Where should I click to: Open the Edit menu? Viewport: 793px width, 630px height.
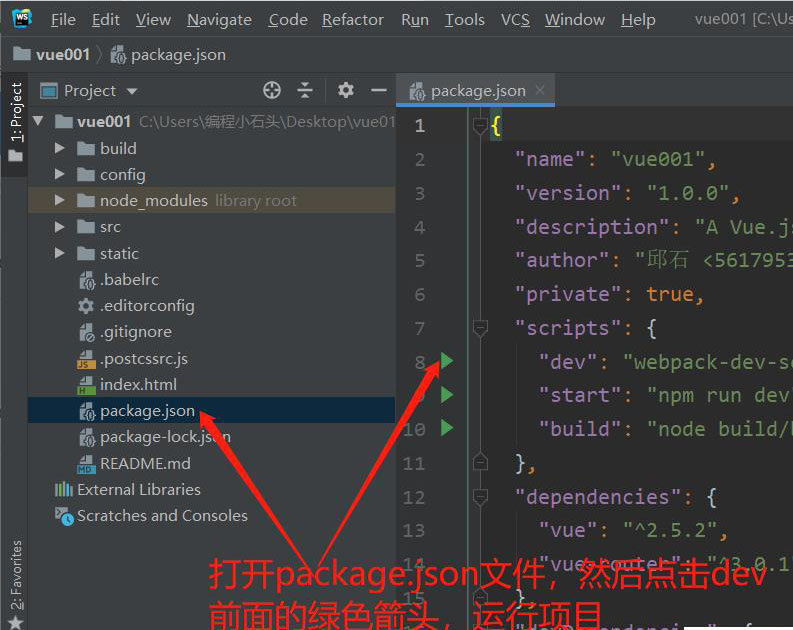click(106, 20)
